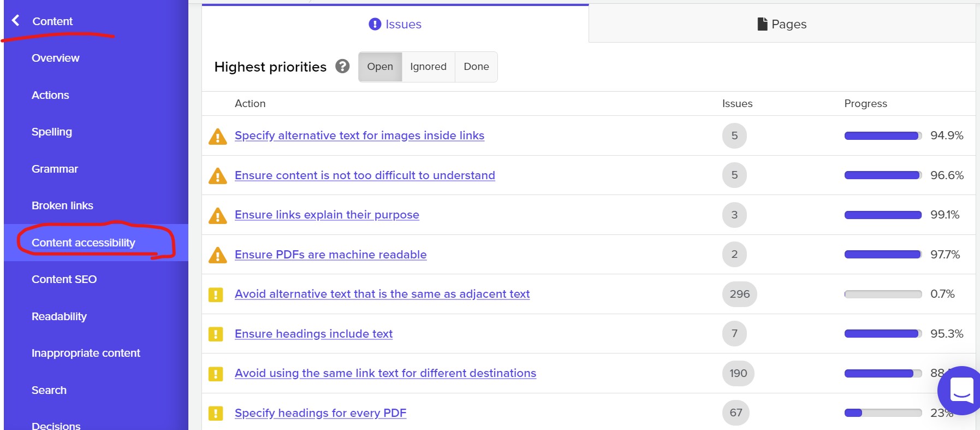Click the warning triangle beside Specify alternative text
Viewport: 980px width, 430px height.
tap(218, 136)
